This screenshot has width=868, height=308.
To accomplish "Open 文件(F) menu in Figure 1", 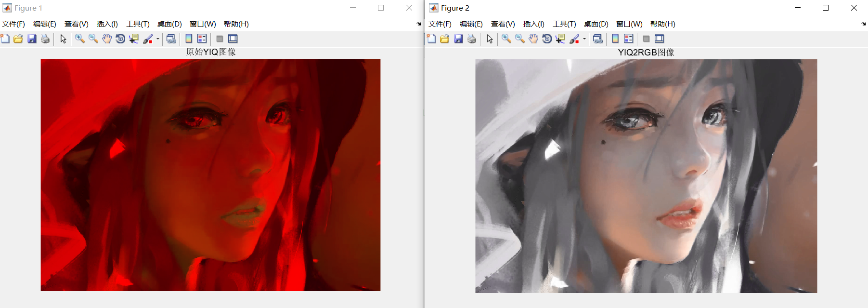I will pos(13,24).
